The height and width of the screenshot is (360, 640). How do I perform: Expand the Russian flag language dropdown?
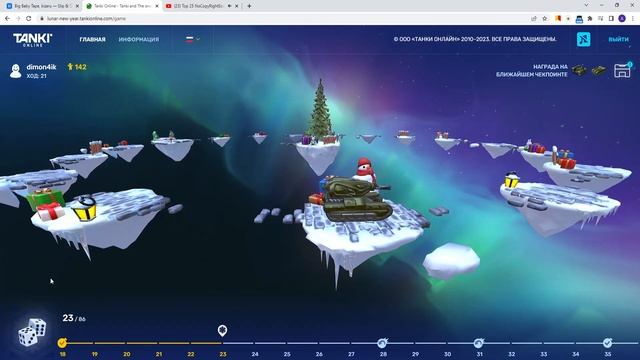point(192,39)
